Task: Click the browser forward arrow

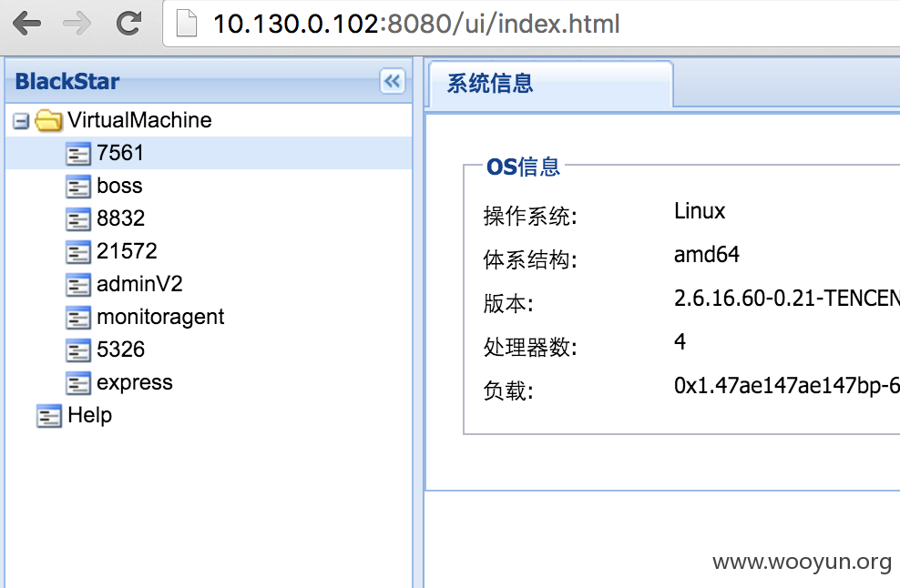Action: (x=77, y=24)
